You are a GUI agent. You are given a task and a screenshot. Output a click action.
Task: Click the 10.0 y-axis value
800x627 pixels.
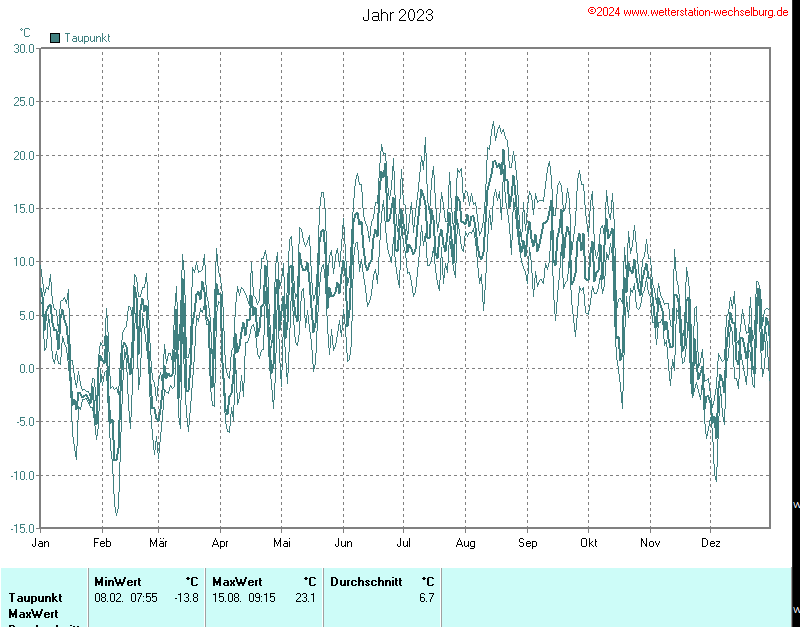click(x=24, y=262)
